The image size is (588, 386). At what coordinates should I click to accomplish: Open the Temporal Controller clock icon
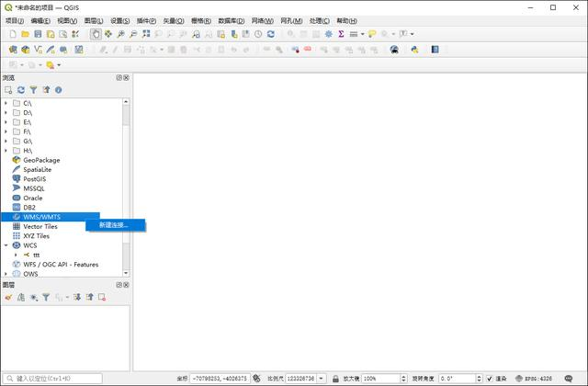258,34
